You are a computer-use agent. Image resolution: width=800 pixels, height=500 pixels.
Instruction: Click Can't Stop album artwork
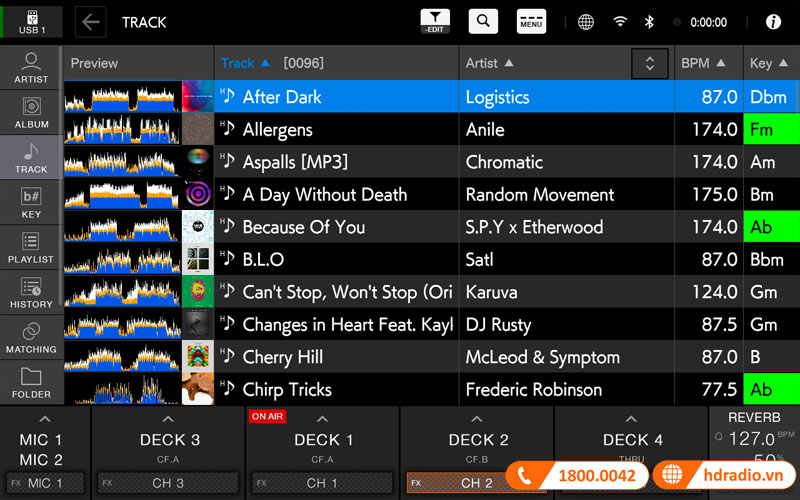[198, 292]
